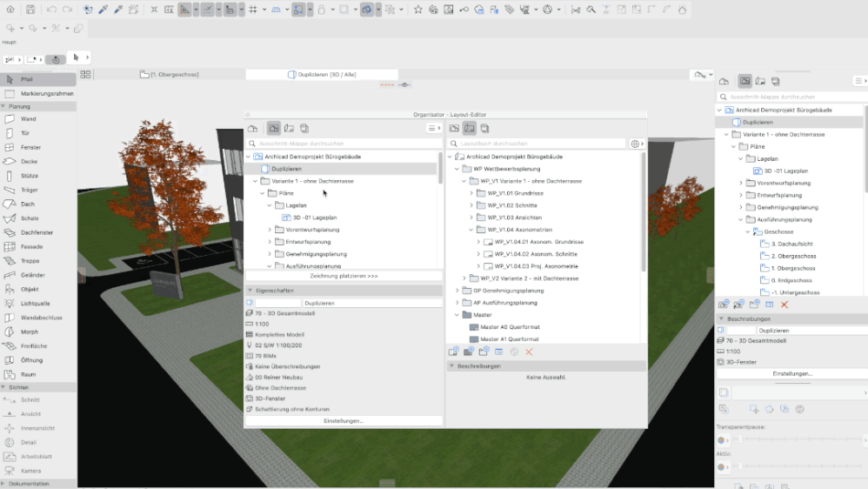Image resolution: width=868 pixels, height=489 pixels.
Task: Select the Wand (wall) tool
Action: click(x=28, y=119)
